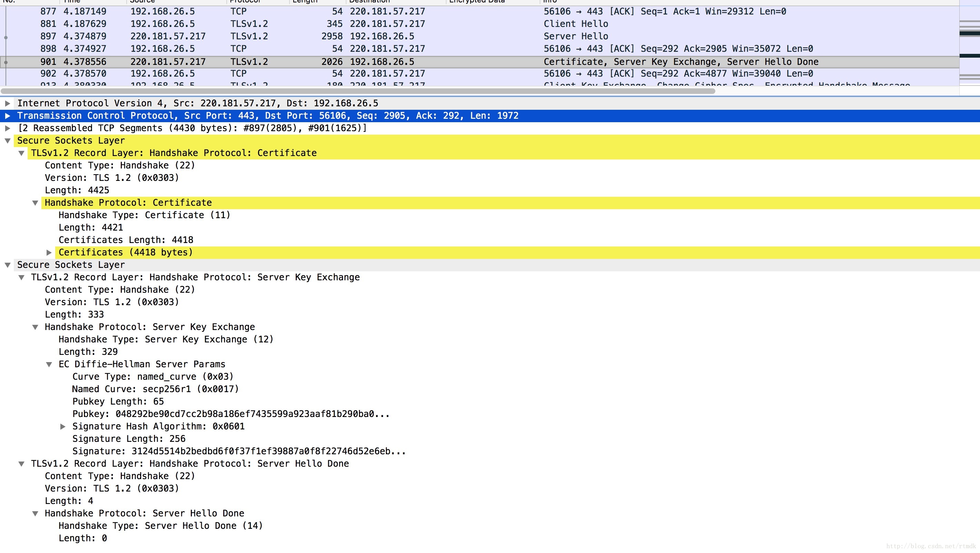Select Handshake Type: Server Hello Done (14)
The height and width of the screenshot is (553, 980).
click(x=160, y=526)
